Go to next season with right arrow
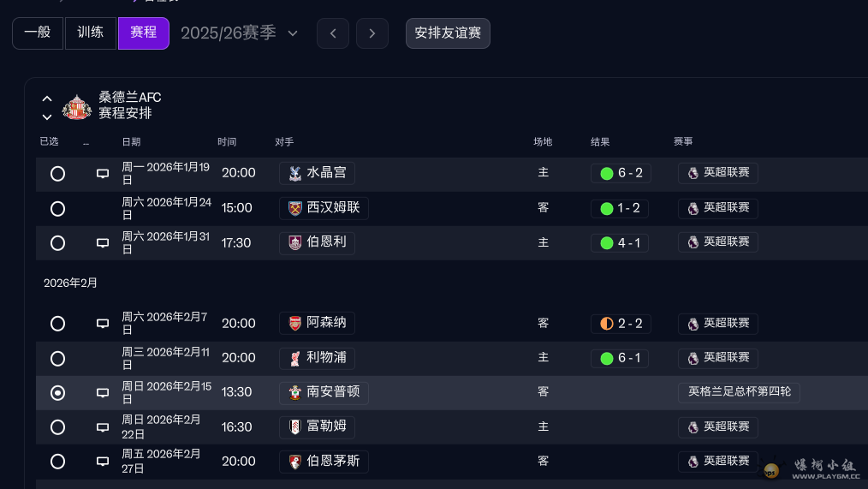 (372, 33)
